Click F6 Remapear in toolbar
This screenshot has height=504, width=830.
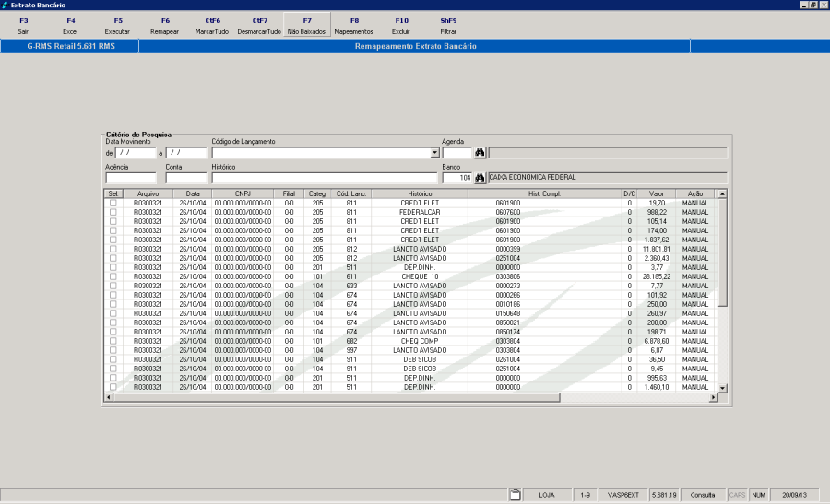click(x=165, y=26)
